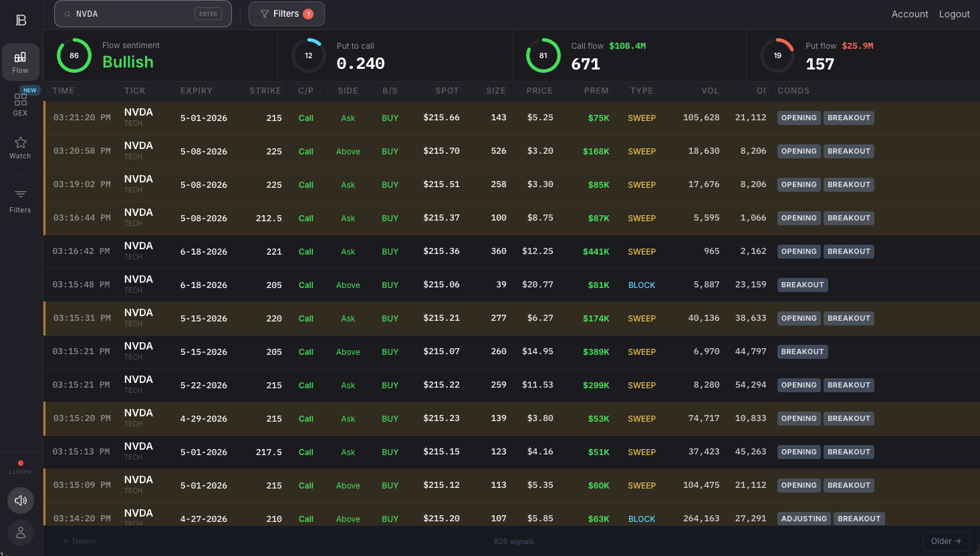This screenshot has width=980, height=556.
Task: Click the $108.4M call flow amount
Action: point(627,46)
